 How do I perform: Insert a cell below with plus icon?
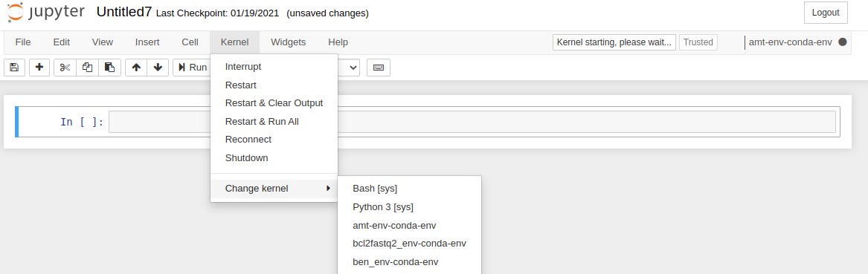pos(39,68)
